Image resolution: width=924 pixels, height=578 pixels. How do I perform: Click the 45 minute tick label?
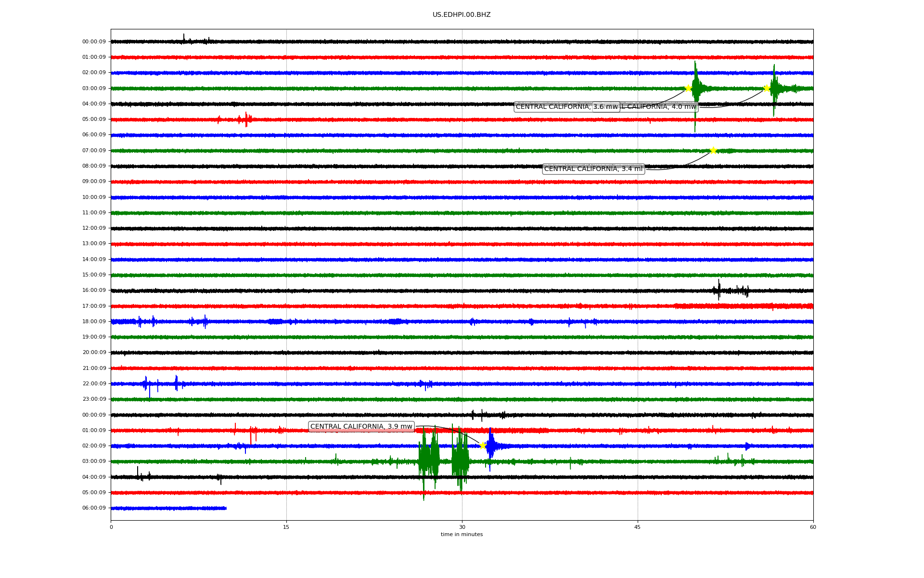(637, 527)
